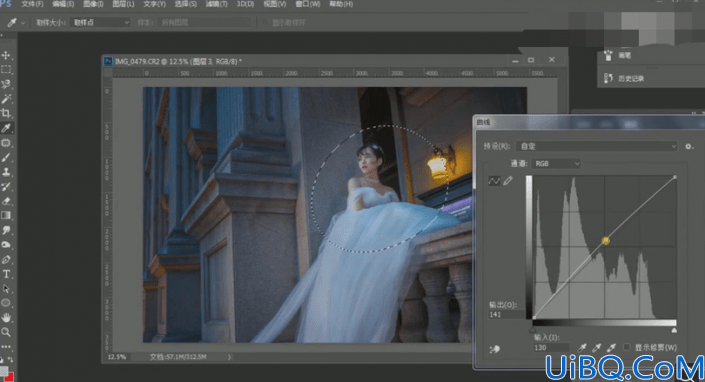705x382 pixels.
Task: Open the 滤镜(T) menu
Action: (216, 4)
